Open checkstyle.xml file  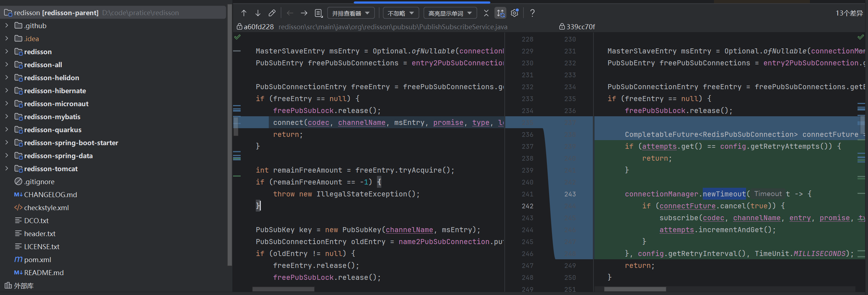tap(46, 208)
